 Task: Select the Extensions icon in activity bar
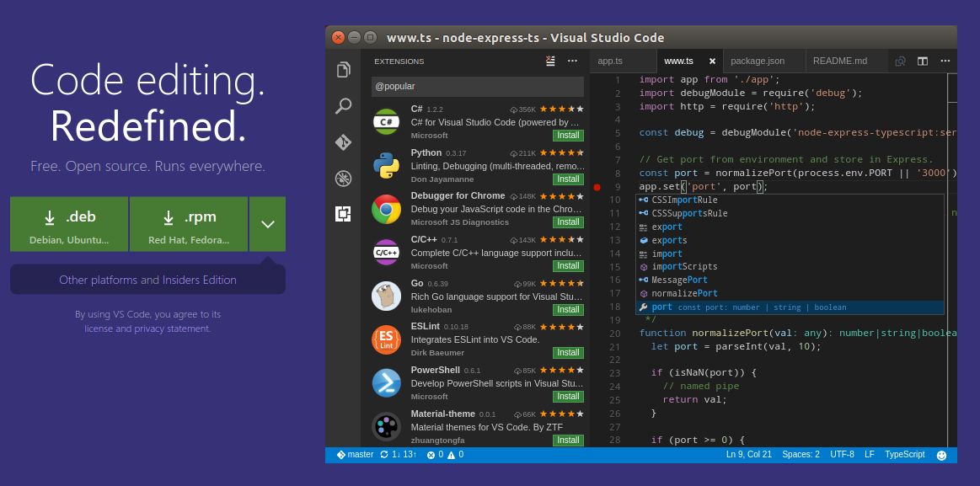[x=343, y=214]
